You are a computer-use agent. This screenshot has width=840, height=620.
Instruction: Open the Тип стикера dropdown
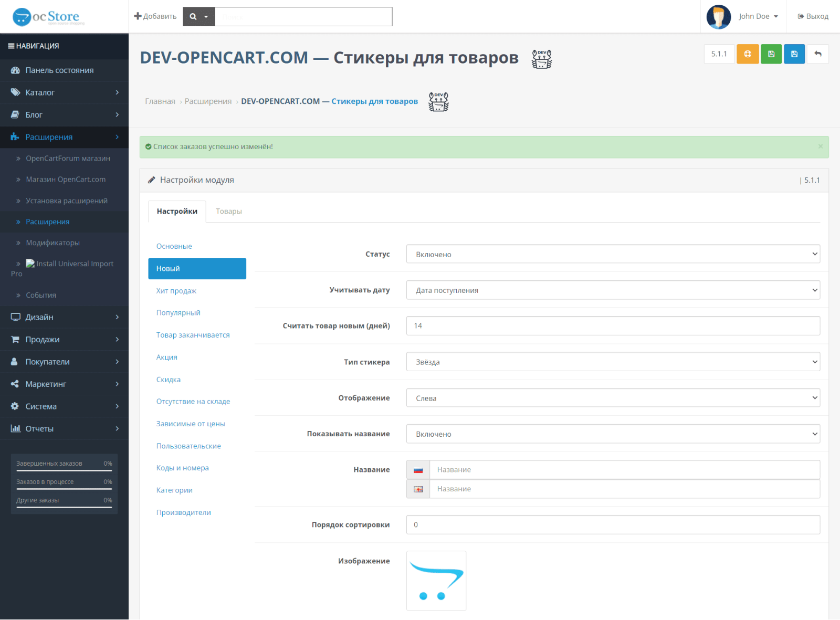(613, 362)
